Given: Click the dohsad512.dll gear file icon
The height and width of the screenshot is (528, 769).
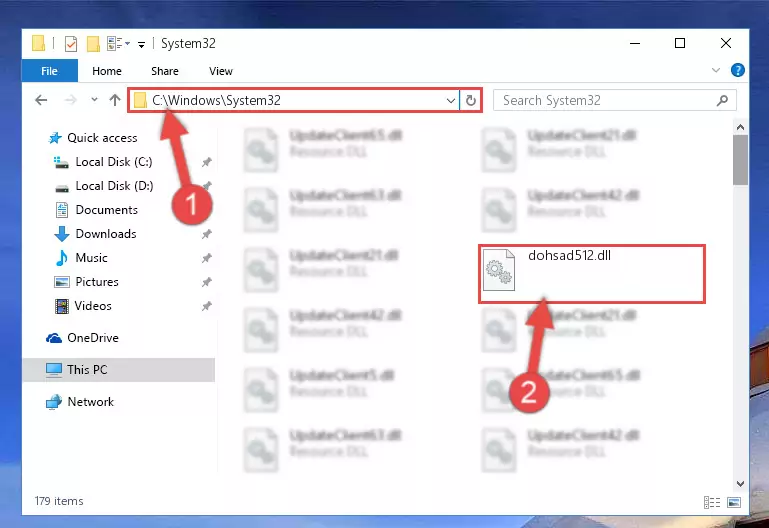Looking at the screenshot, I should point(499,270).
